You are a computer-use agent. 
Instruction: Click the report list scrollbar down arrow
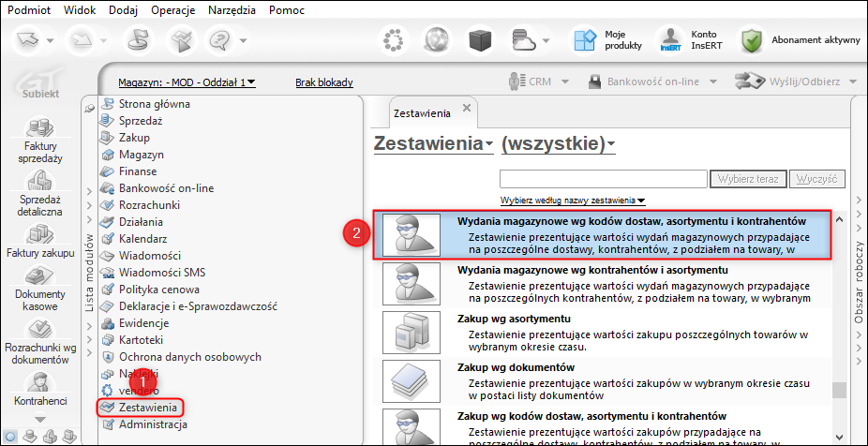(839, 438)
